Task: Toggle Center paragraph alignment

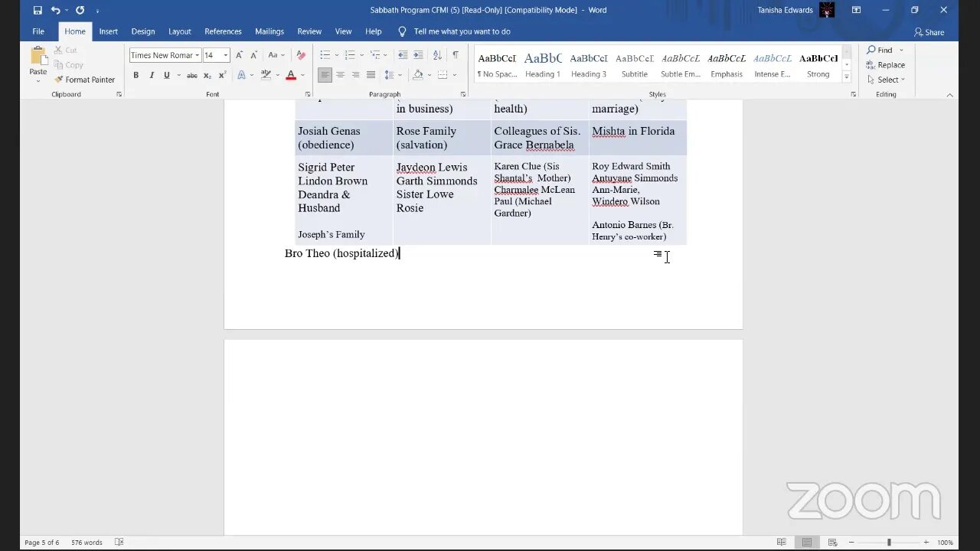Action: tap(340, 75)
